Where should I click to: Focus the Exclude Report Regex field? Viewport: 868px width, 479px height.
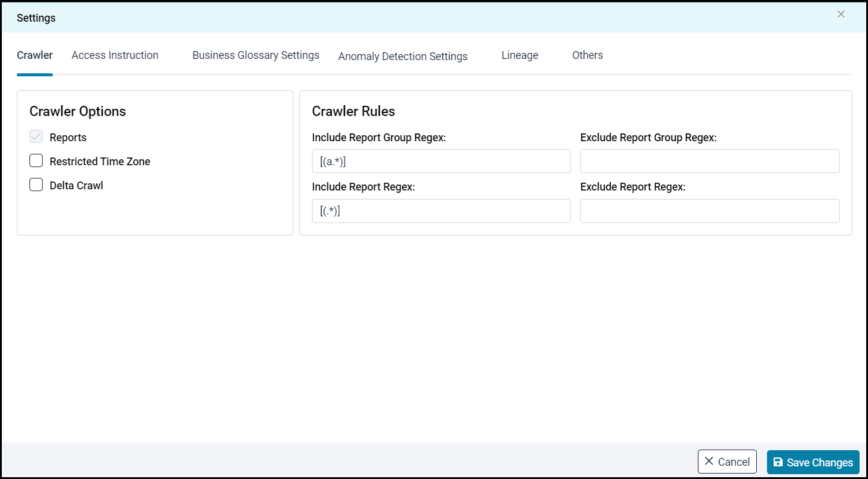[x=710, y=211]
